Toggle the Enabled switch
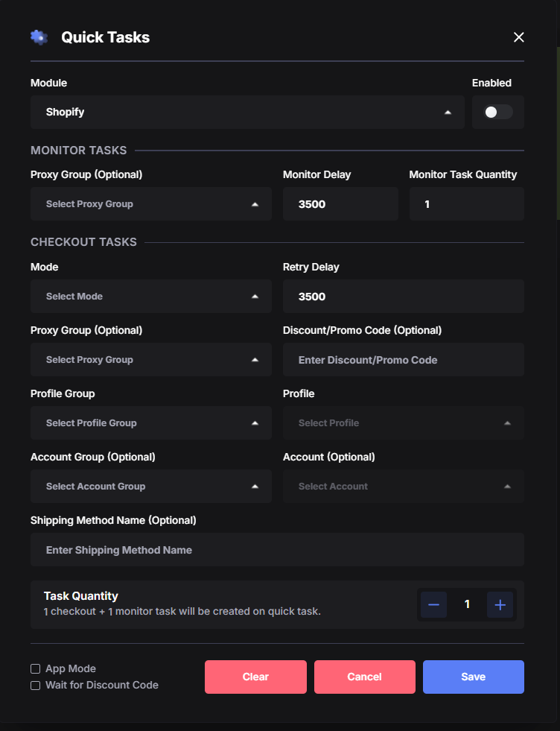Screen dimensions: 560x731 pos(498,112)
